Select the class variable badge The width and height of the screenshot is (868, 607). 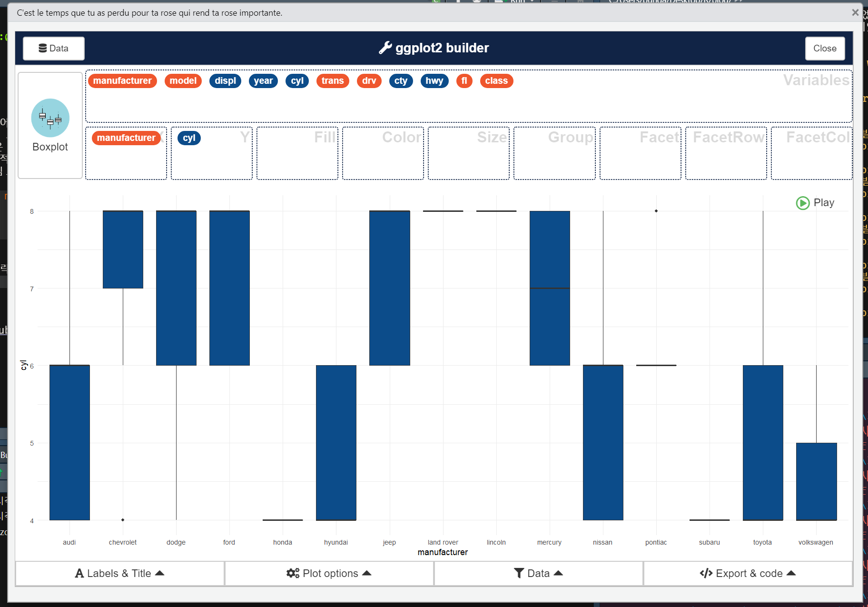(496, 81)
